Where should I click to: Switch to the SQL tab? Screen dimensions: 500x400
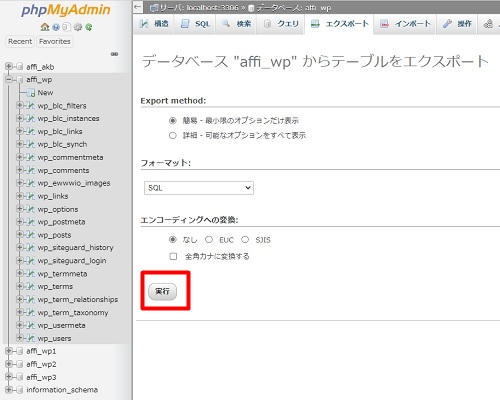(x=195, y=24)
